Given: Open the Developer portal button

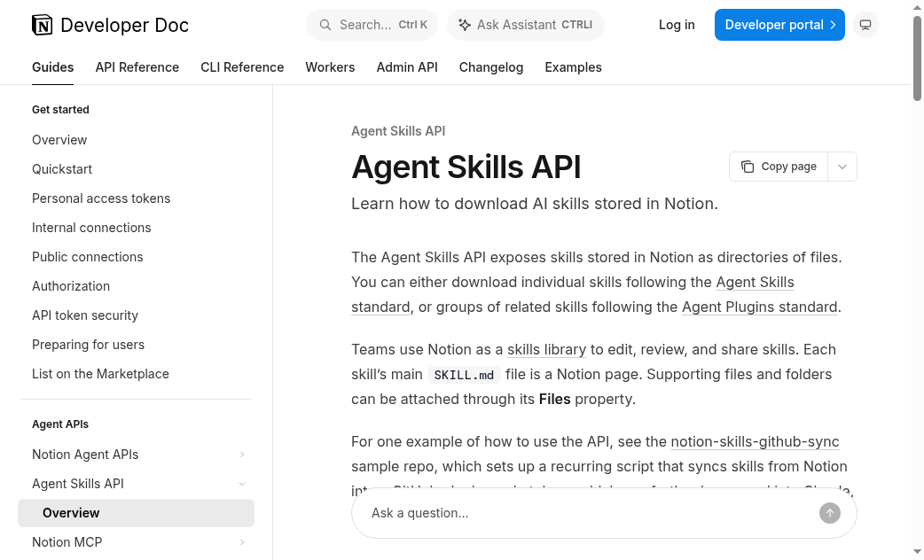Looking at the screenshot, I should click(779, 25).
